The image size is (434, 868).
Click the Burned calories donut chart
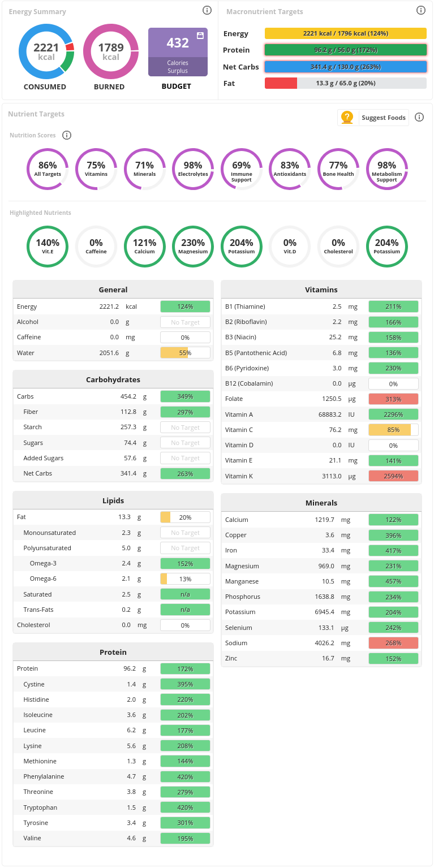111,52
